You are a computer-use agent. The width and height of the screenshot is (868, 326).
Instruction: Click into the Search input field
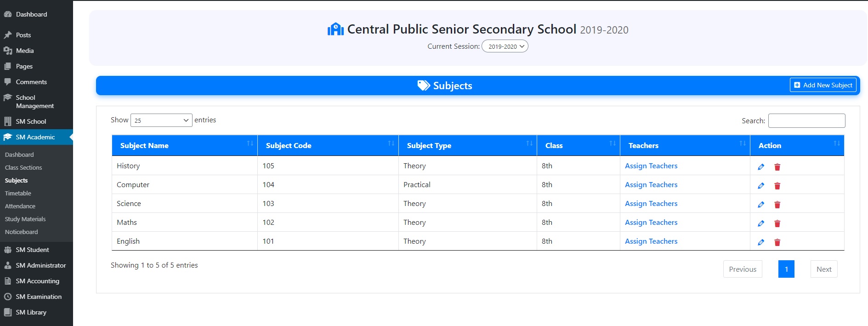click(806, 120)
